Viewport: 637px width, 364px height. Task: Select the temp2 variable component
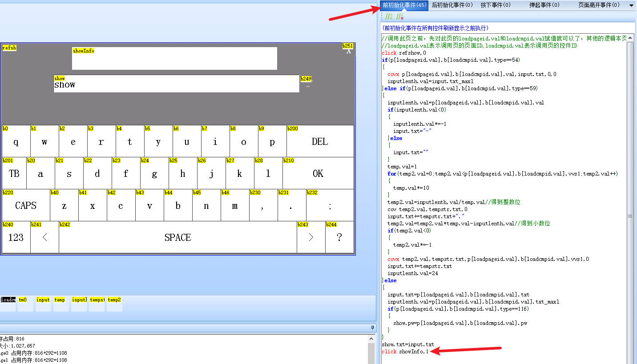(114, 304)
